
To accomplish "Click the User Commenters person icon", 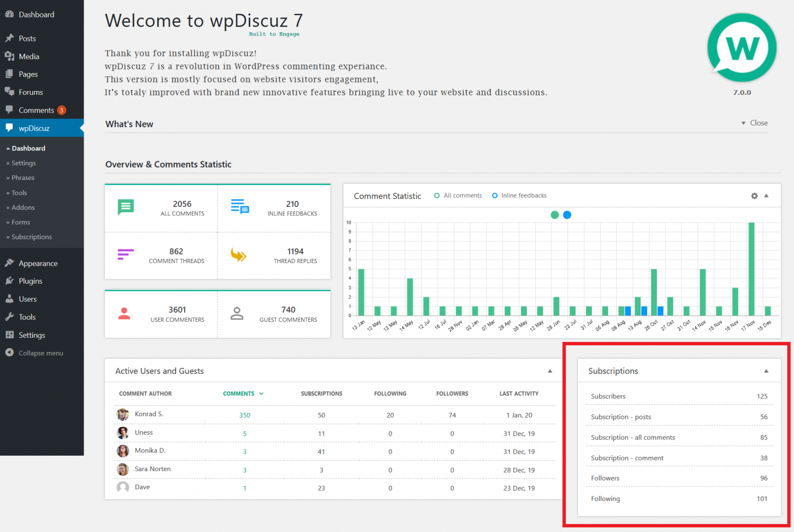I will (x=124, y=313).
